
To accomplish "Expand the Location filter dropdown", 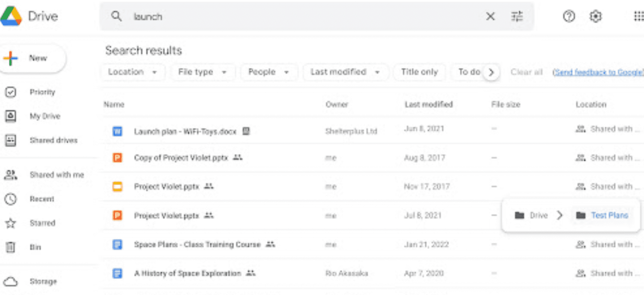I will [x=132, y=72].
